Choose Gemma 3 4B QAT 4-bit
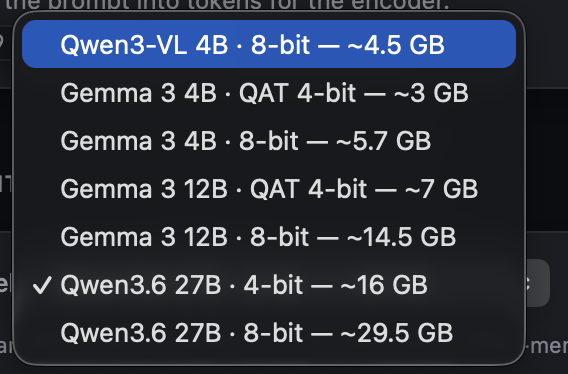Image resolution: width=568 pixels, height=374 pixels. [x=269, y=92]
